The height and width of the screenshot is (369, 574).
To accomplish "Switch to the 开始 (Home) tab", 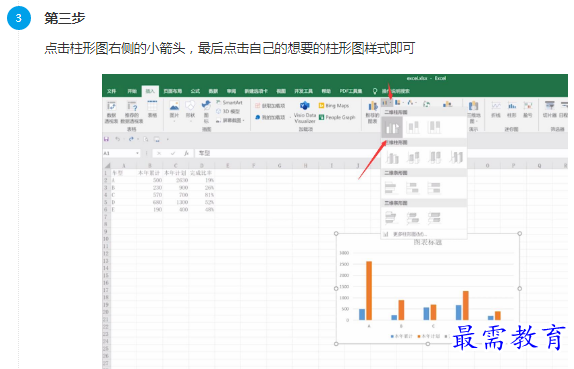I will point(132,91).
